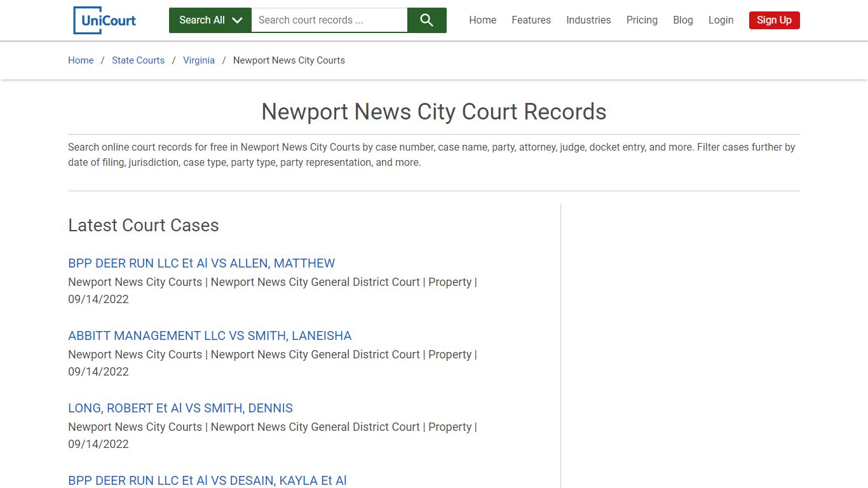
Task: Open the Pricing page
Action: pyautogui.click(x=642, y=20)
